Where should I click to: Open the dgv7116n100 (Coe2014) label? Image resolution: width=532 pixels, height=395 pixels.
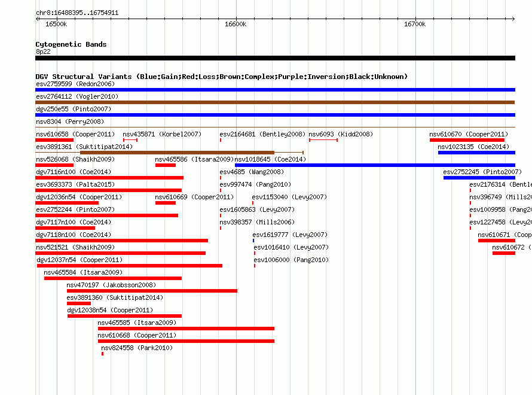pyautogui.click(x=74, y=172)
